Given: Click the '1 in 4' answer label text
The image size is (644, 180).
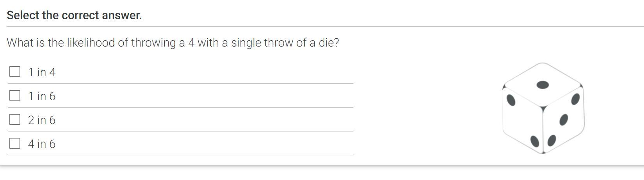Looking at the screenshot, I should pos(42,72).
